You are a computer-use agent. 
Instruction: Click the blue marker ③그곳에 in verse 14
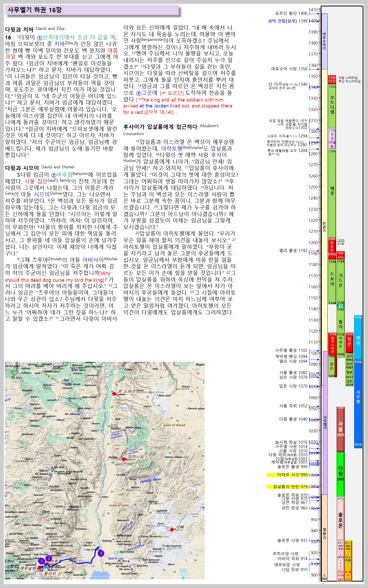pyautogui.click(x=147, y=93)
